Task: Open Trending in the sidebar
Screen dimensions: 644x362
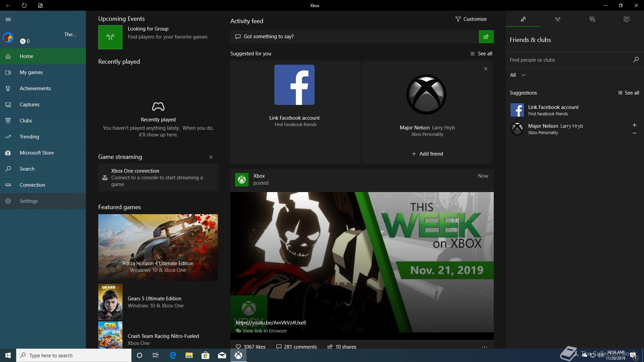Action: pyautogui.click(x=43, y=137)
